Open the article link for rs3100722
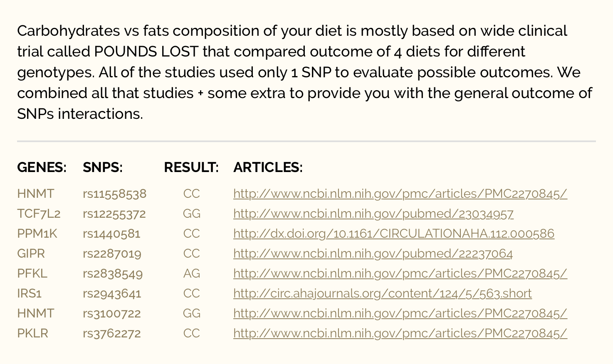 pyautogui.click(x=400, y=313)
